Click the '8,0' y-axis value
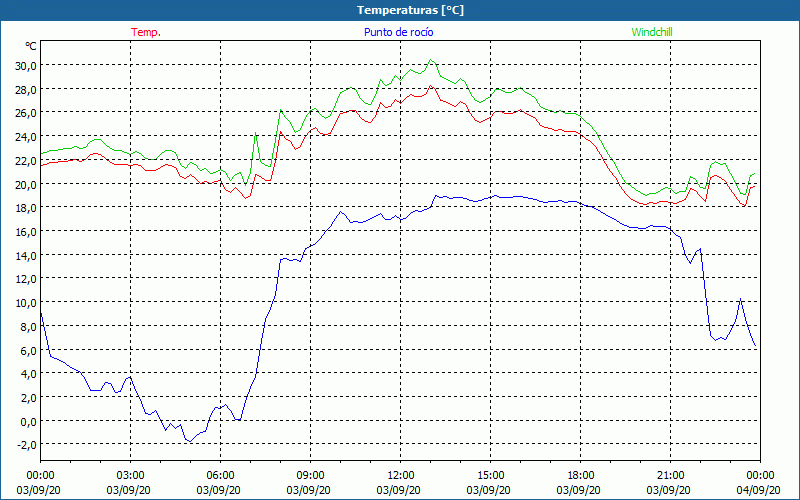800x500 pixels. 29,327
